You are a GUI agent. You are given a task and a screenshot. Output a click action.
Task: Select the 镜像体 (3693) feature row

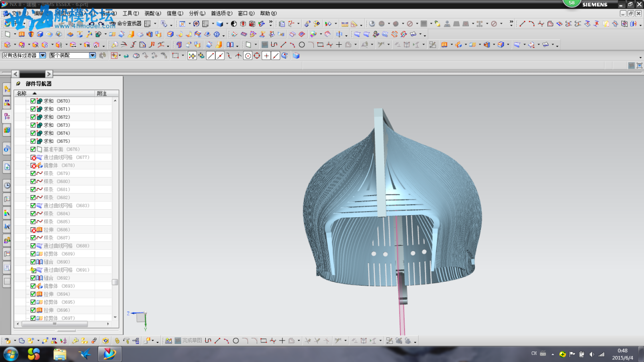(x=62, y=286)
